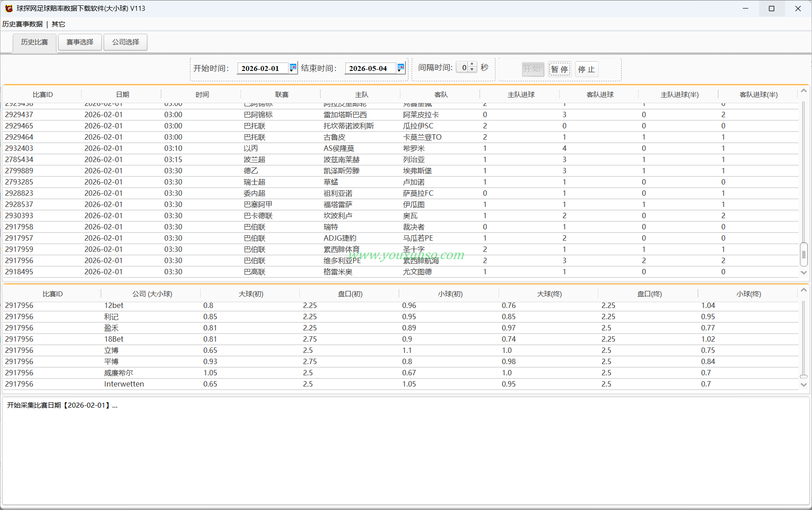Click the 公司 (大小球) column header
Image resolution: width=812 pixels, height=510 pixels.
(152, 294)
